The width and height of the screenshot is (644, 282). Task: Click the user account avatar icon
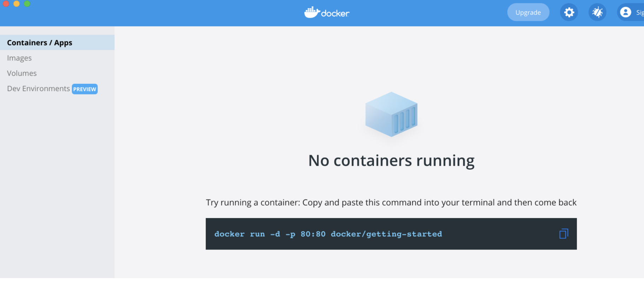coord(626,12)
